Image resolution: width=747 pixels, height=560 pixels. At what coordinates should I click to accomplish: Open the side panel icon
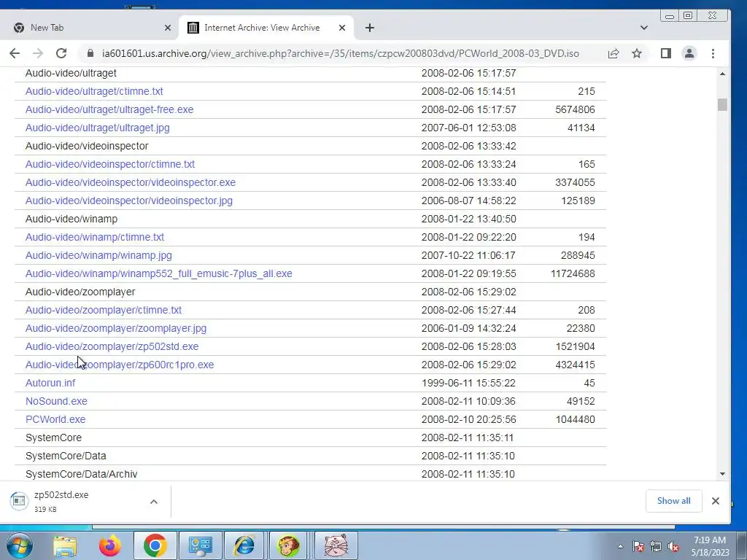point(666,53)
